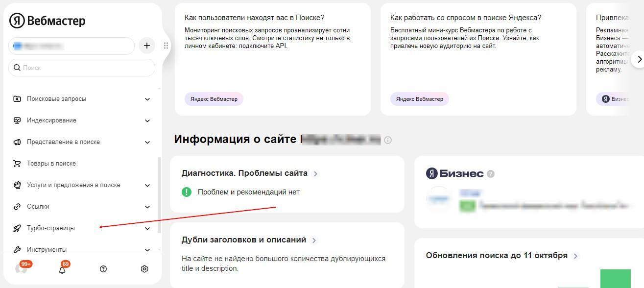
Task: Expand the Индексирование menu chevron
Action: (x=147, y=120)
